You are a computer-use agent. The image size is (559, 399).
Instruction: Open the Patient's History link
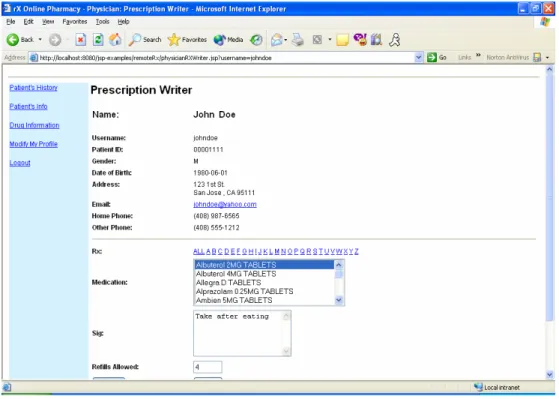34,88
